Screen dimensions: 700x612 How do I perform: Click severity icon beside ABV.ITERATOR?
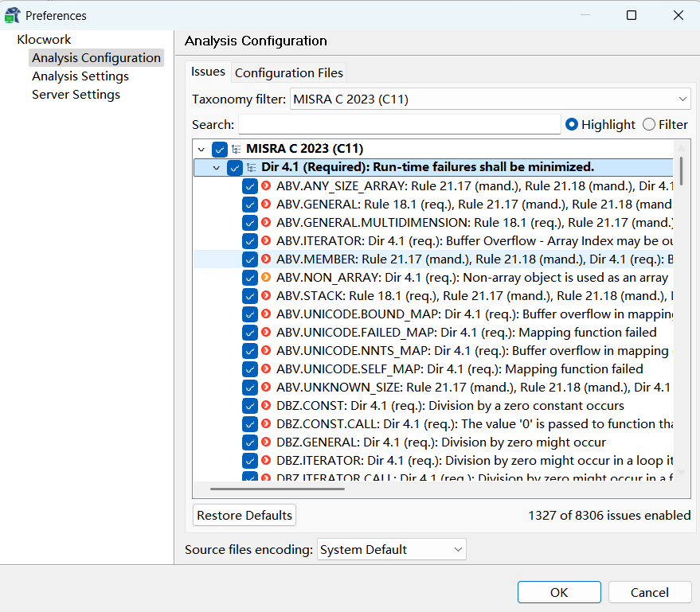click(x=266, y=240)
